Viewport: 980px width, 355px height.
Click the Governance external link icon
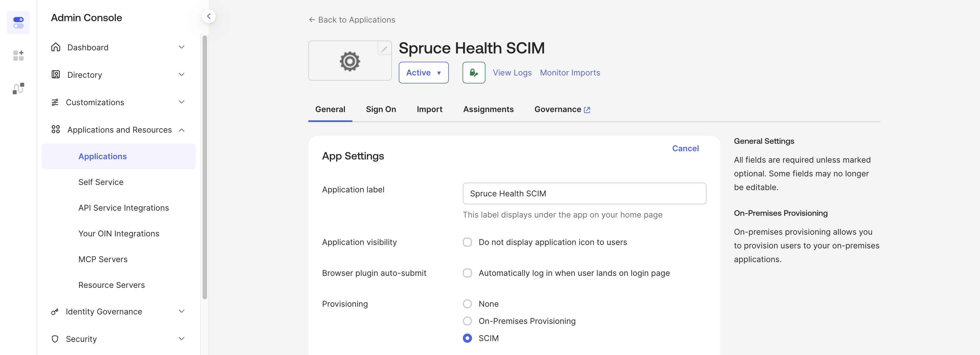coord(587,110)
